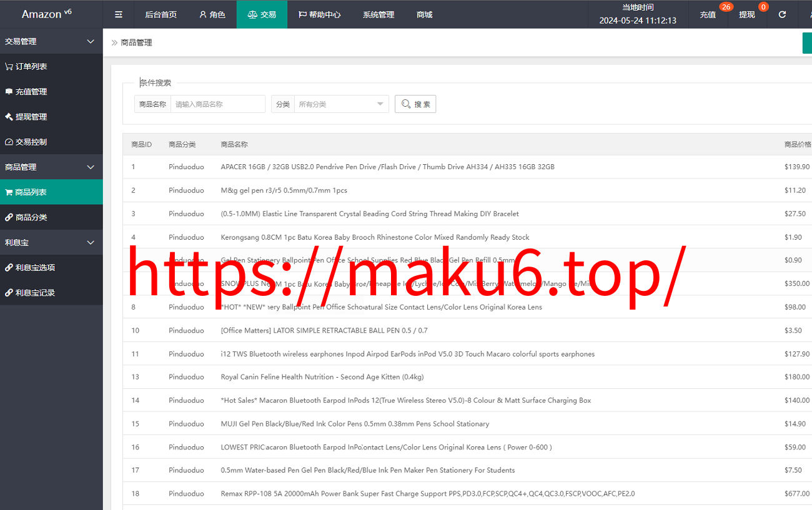Click the gauge icon beside 交易控制
This screenshot has width=812, height=510.
pyautogui.click(x=9, y=142)
